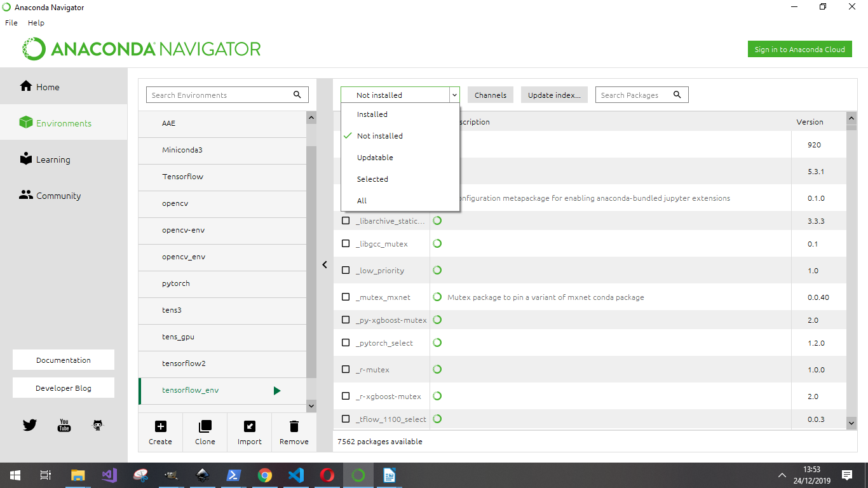Choose Installed from the filter dropdown
This screenshot has height=488, width=868.
(372, 114)
